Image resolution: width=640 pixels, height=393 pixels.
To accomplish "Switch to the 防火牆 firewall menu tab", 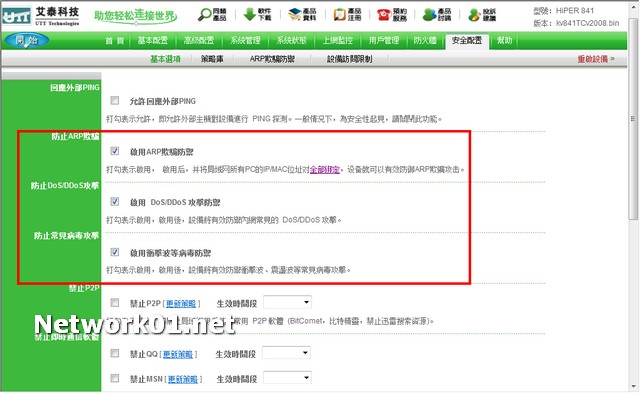I will pos(425,40).
